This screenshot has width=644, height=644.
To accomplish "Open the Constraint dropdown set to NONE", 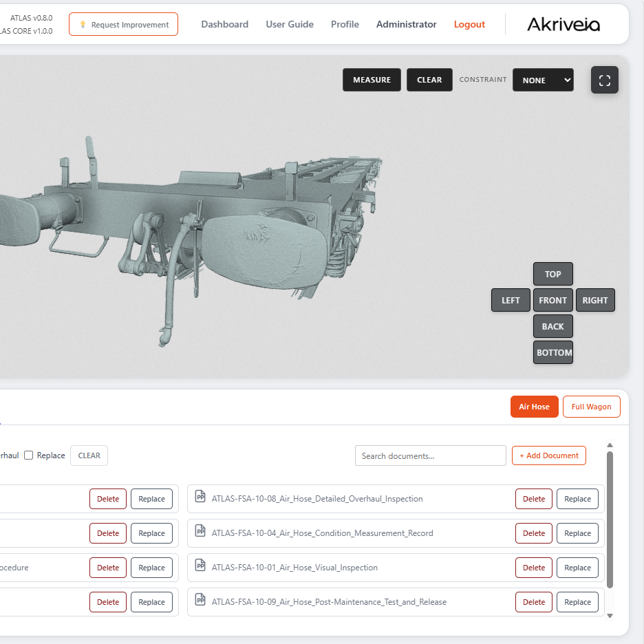I will click(x=543, y=80).
